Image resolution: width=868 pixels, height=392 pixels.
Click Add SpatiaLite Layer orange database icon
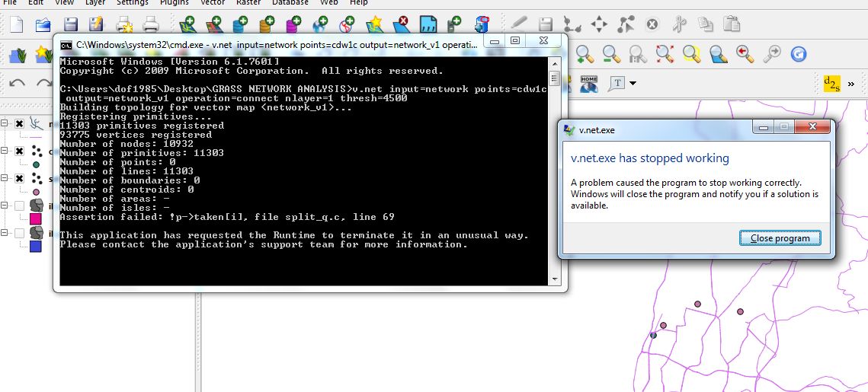pyautogui.click(x=267, y=24)
